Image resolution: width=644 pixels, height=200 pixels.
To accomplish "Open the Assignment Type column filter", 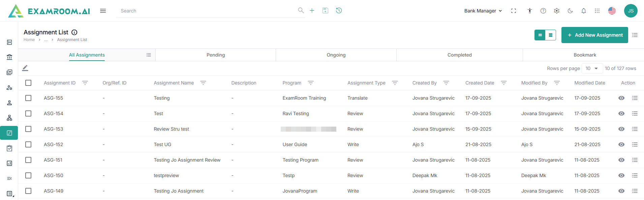I will (x=395, y=83).
